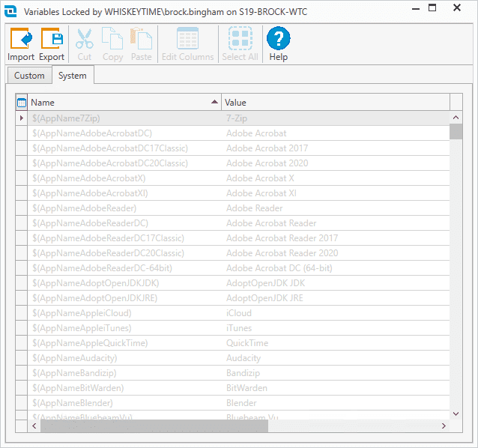The width and height of the screenshot is (478, 448).
Task: Select the $(AppNameBandizip) name cell
Action: click(124, 373)
